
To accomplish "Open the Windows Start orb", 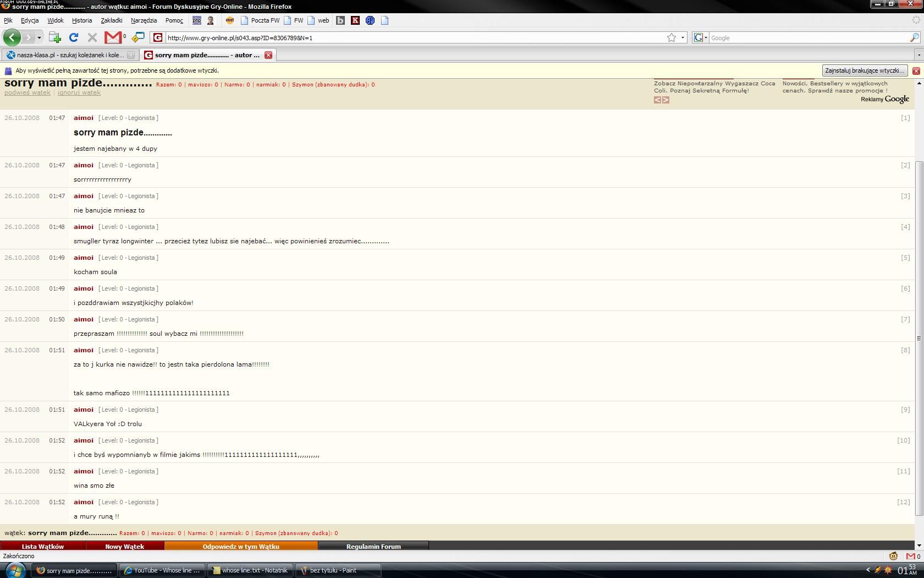I will [x=14, y=570].
